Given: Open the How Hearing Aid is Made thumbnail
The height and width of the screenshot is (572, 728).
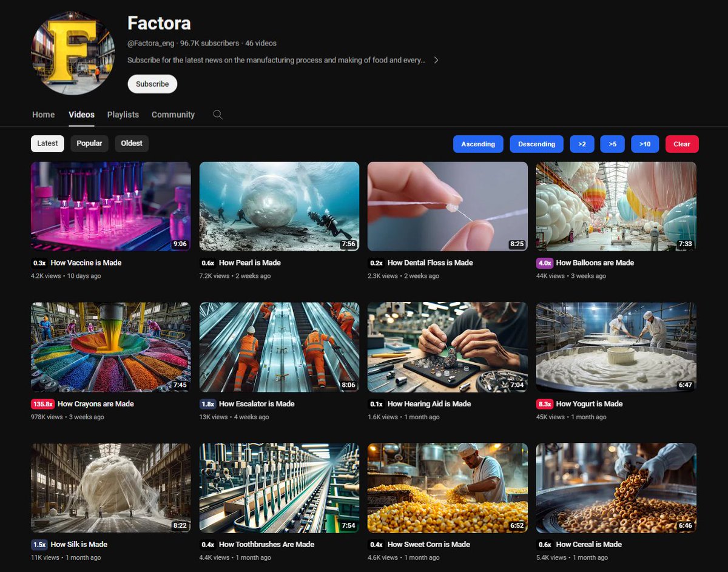Looking at the screenshot, I should (448, 347).
